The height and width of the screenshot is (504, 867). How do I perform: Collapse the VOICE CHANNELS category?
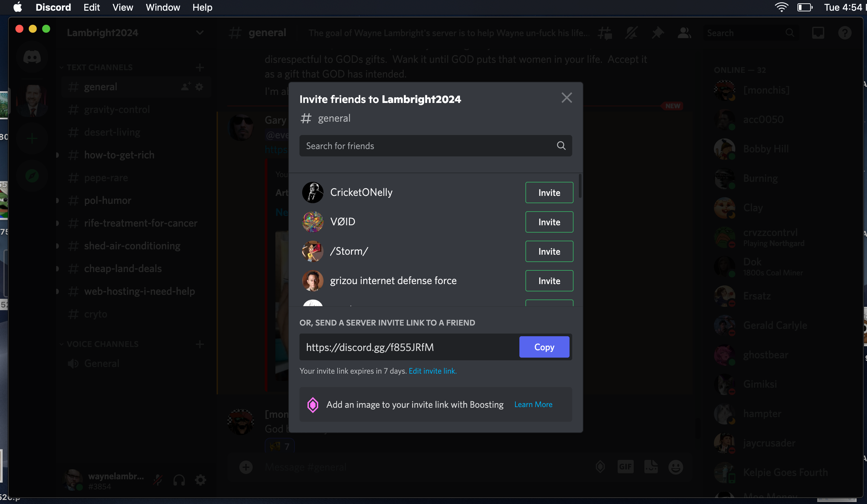pos(102,344)
